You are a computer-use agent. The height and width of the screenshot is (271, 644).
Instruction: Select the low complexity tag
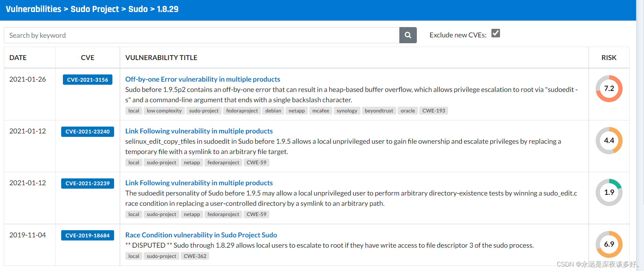pos(164,110)
